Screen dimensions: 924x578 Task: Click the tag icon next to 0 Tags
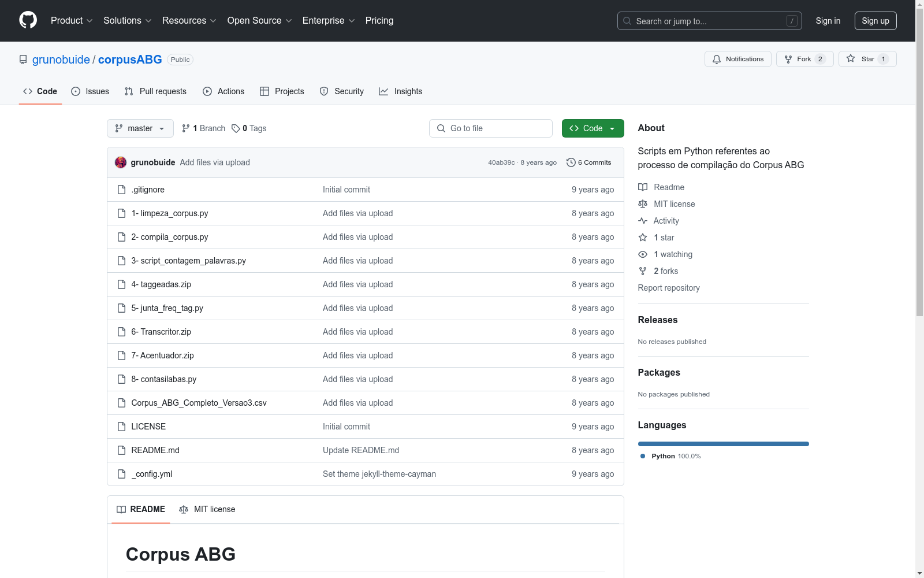click(236, 128)
